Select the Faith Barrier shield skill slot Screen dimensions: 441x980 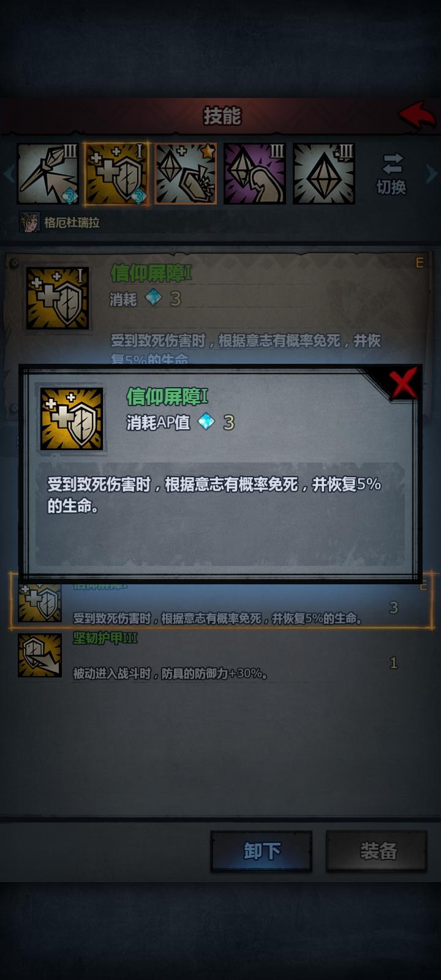point(117,174)
